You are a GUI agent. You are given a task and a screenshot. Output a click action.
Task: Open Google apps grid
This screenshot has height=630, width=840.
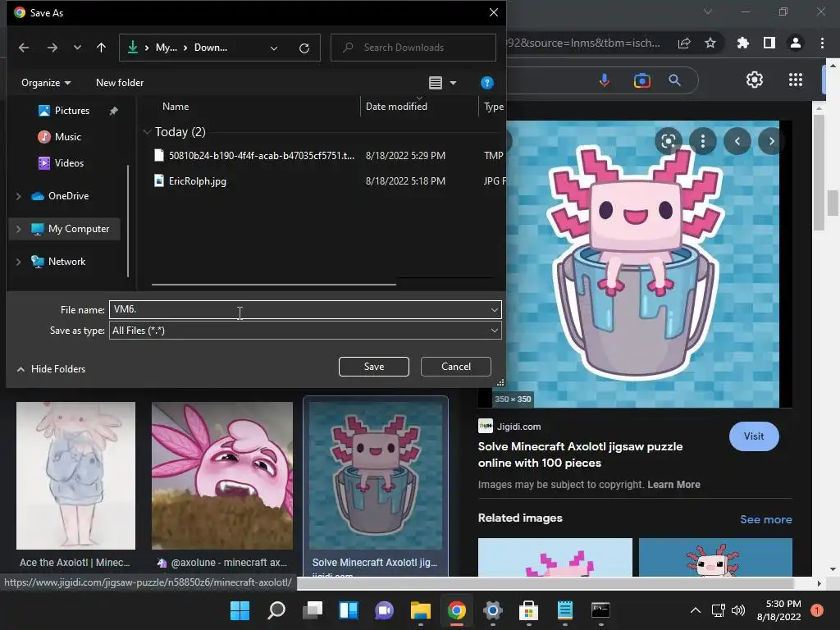pyautogui.click(x=796, y=80)
